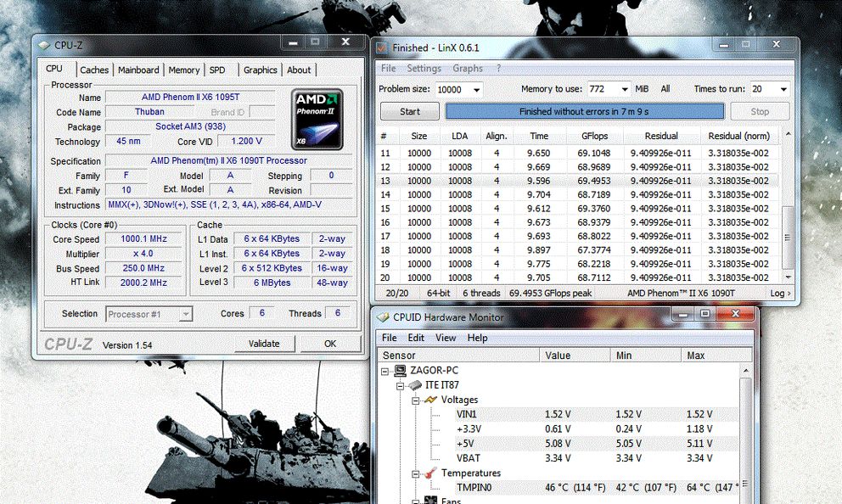Click the CPU-Z title bar app icon
The height and width of the screenshot is (504, 842).
(x=44, y=46)
